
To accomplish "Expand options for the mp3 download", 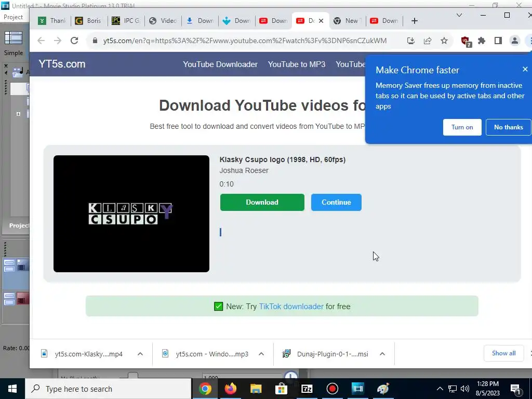I will [x=261, y=354].
